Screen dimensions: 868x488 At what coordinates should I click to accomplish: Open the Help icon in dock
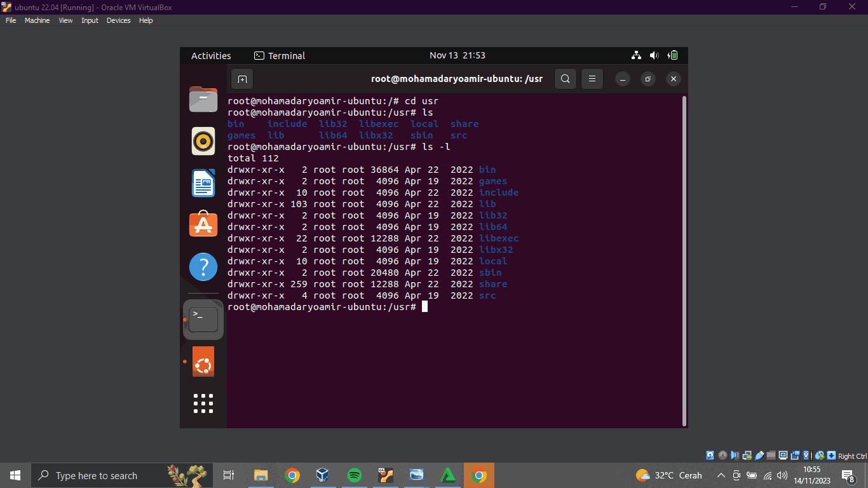click(203, 267)
